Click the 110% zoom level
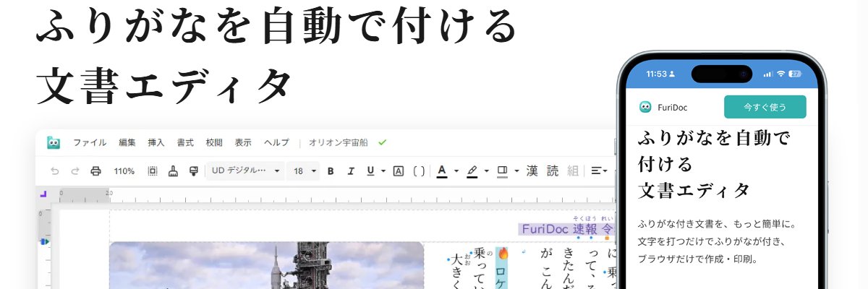This screenshot has width=868, height=289. click(x=124, y=171)
